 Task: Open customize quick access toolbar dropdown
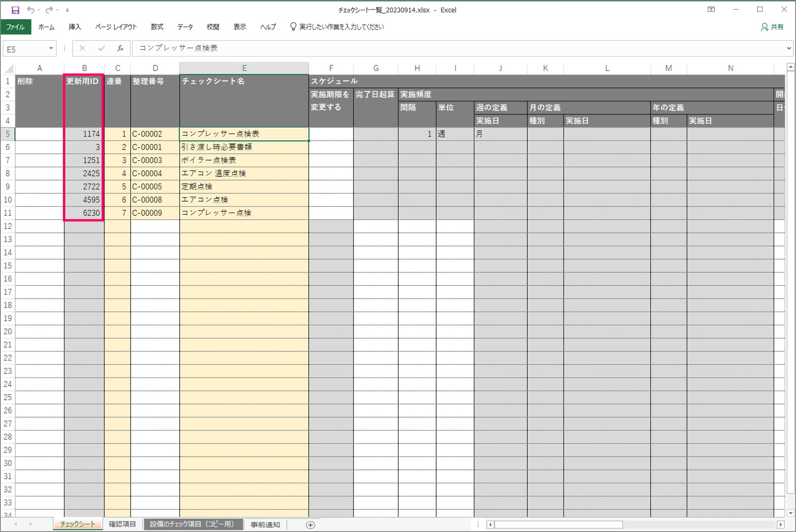[68, 10]
